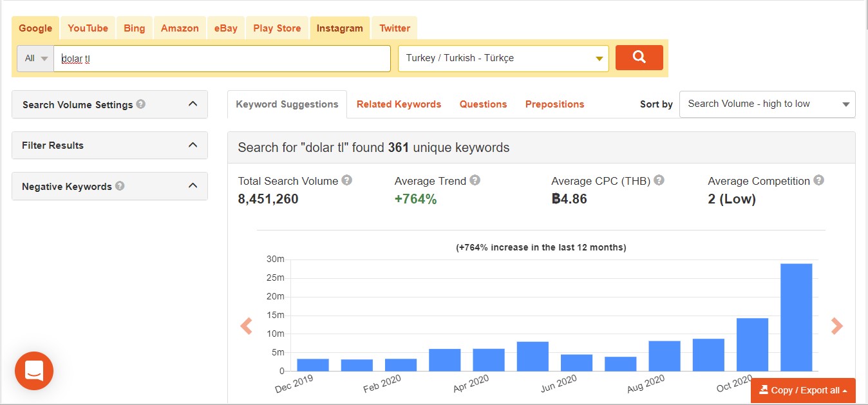Toggle the Negative Keywords panel chevron
The height and width of the screenshot is (405, 868).
pos(193,185)
